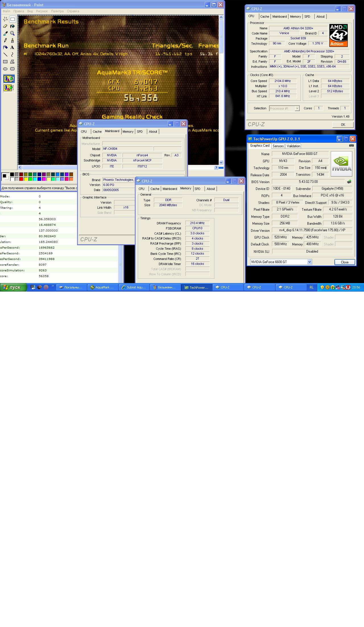Viewport: 364px width, 627px height.
Task: Choose the straight Line tool
Action: click(x=5, y=55)
